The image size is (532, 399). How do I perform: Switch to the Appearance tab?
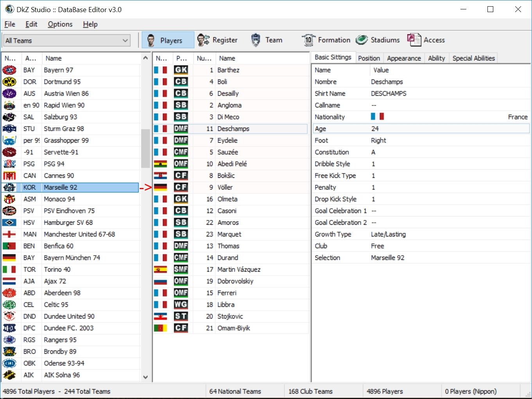(x=404, y=58)
